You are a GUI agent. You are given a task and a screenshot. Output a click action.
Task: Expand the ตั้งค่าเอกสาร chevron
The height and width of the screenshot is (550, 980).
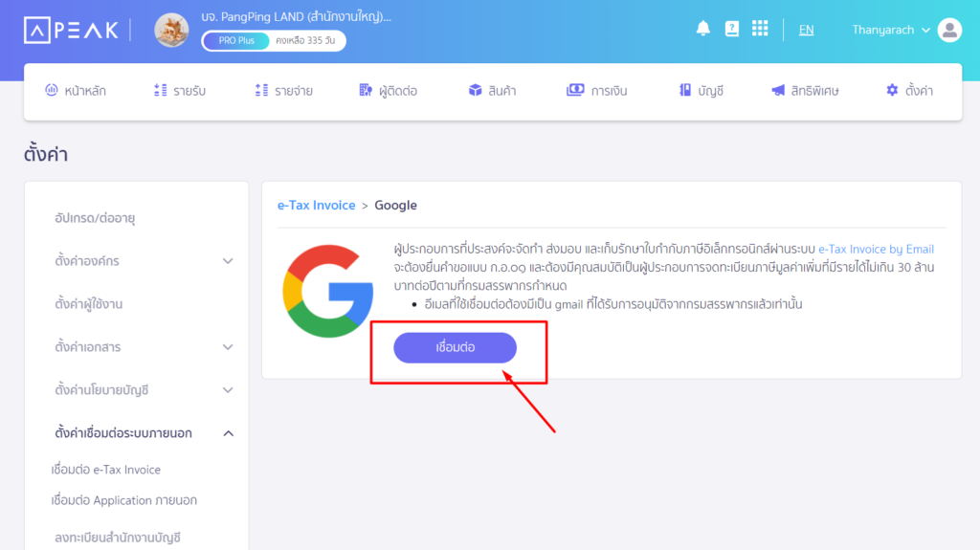[x=228, y=347]
